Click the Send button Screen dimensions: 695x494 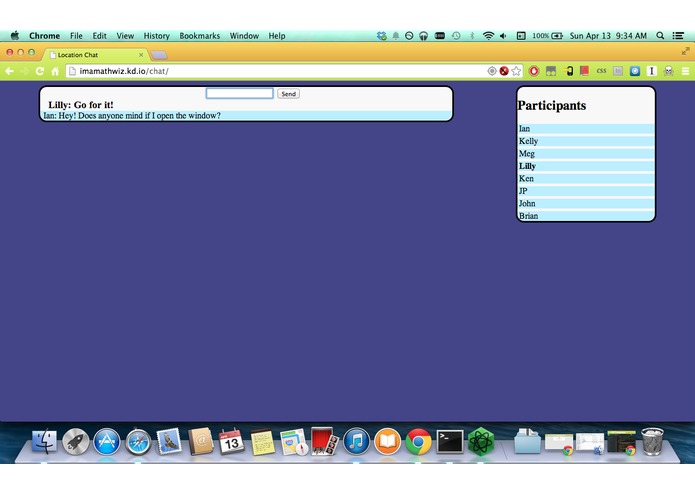pyautogui.click(x=289, y=94)
